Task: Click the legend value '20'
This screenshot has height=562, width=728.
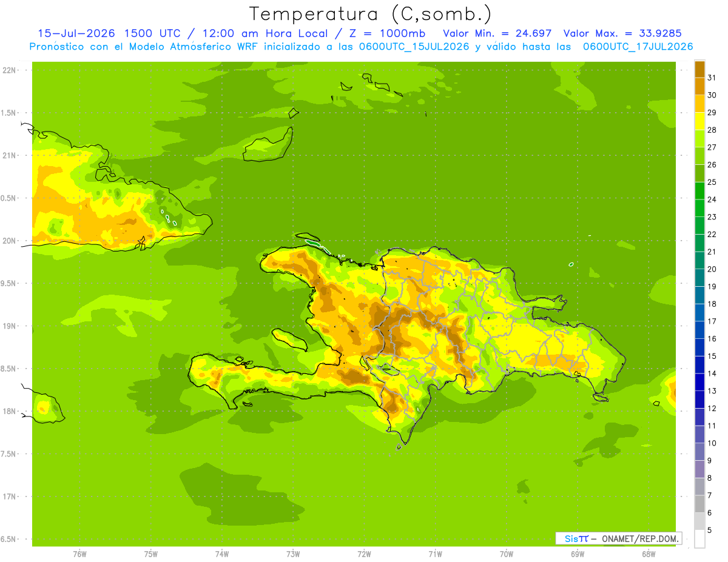Action: coord(712,269)
